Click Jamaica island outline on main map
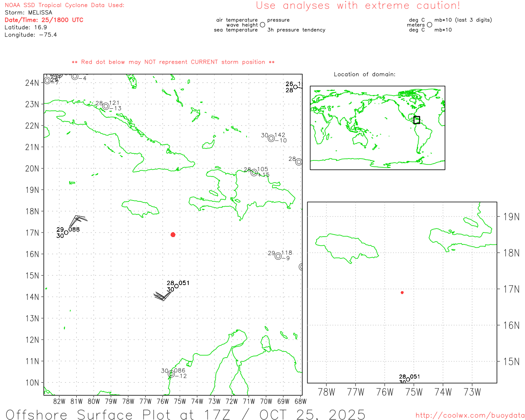525x420 pixels. coord(140,208)
